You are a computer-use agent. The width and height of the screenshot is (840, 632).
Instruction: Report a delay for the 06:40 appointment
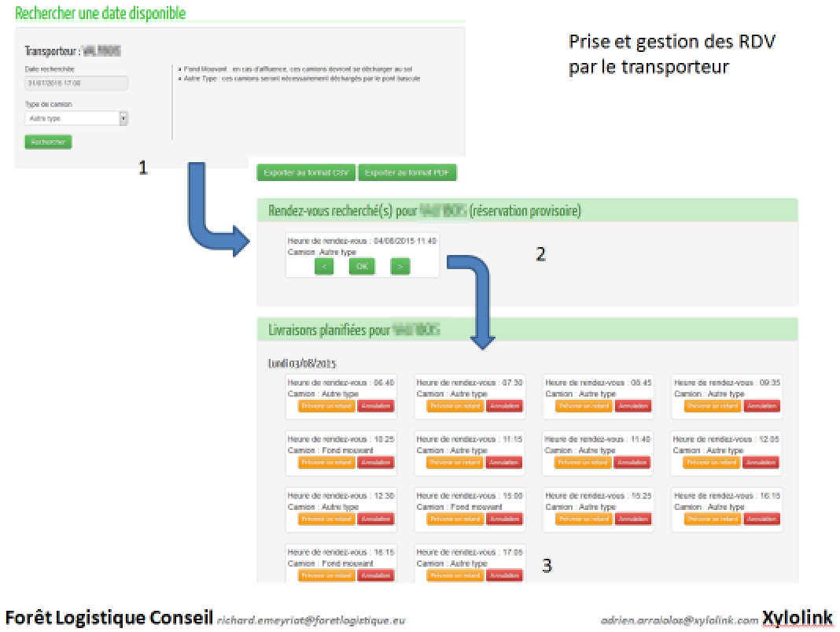pos(326,406)
